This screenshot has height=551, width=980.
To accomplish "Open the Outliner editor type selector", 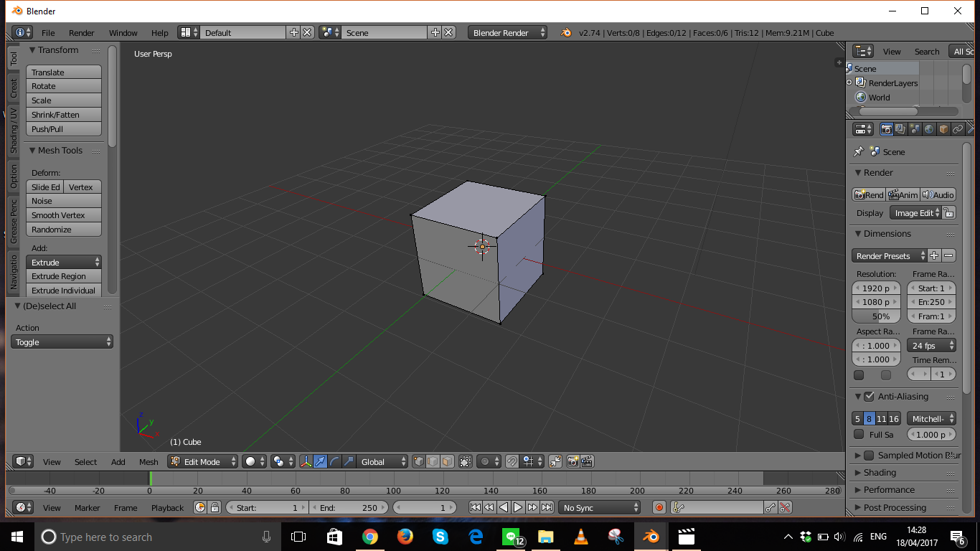I will coord(863,51).
